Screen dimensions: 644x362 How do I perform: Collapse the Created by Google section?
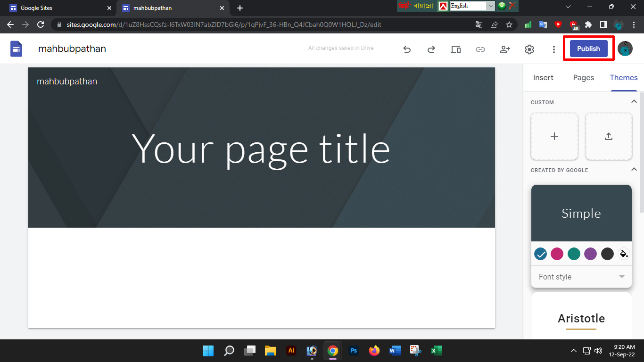coord(634,170)
